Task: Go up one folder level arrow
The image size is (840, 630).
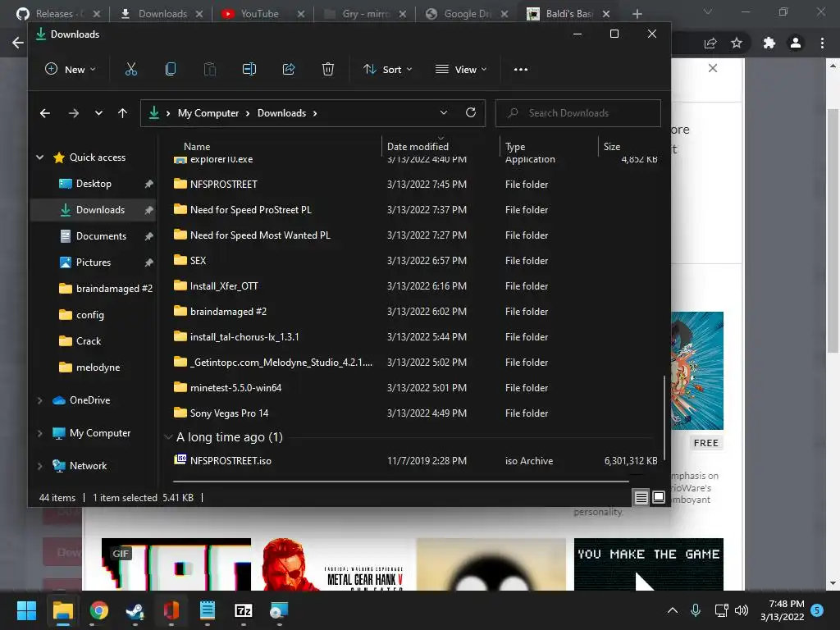Action: (123, 113)
